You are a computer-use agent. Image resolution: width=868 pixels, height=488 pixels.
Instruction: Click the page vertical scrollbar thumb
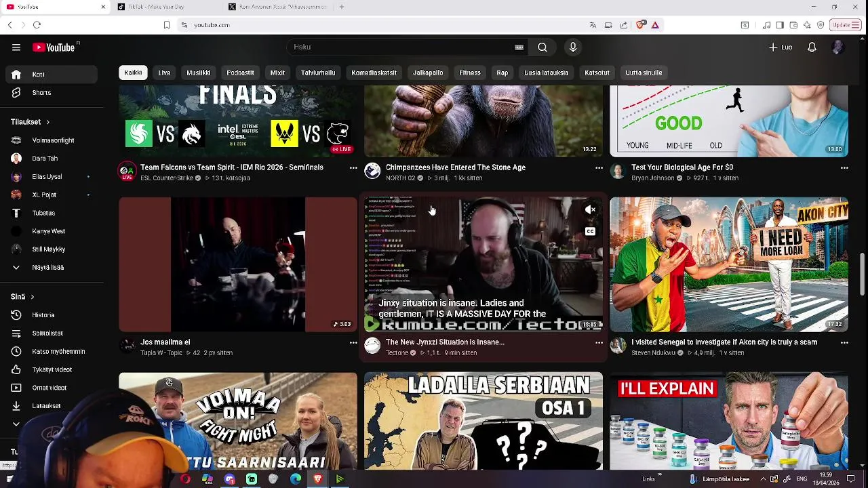point(863,274)
